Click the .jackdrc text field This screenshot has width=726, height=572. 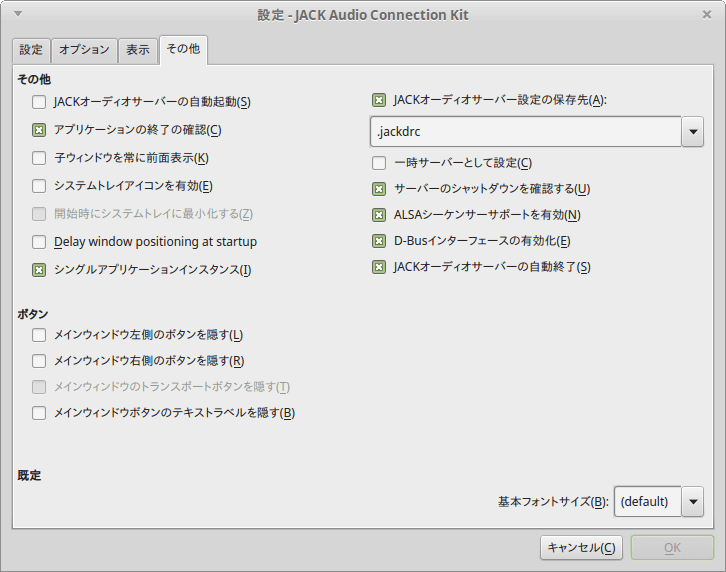tap(526, 132)
